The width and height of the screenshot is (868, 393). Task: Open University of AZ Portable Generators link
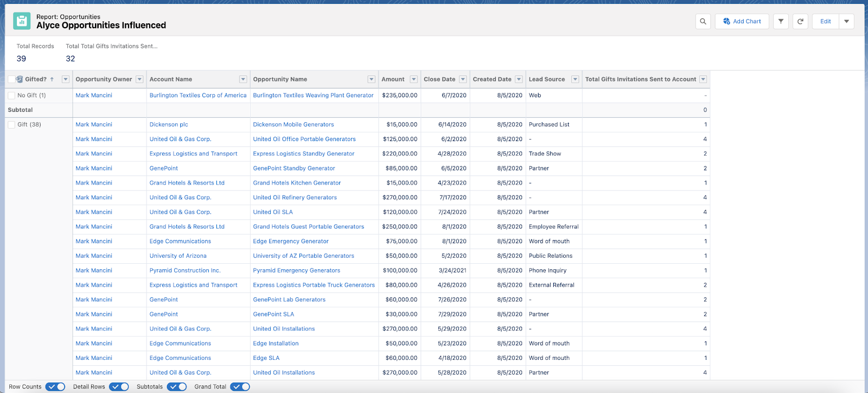click(303, 256)
